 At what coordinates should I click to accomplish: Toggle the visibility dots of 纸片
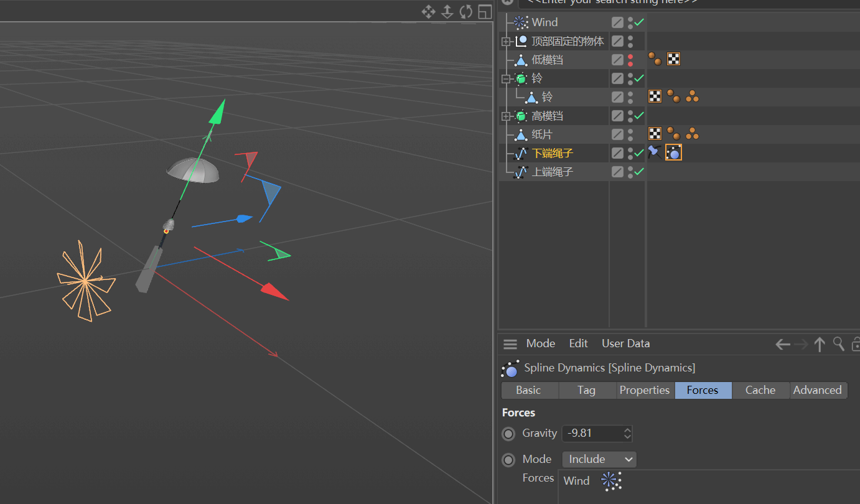[x=630, y=134]
